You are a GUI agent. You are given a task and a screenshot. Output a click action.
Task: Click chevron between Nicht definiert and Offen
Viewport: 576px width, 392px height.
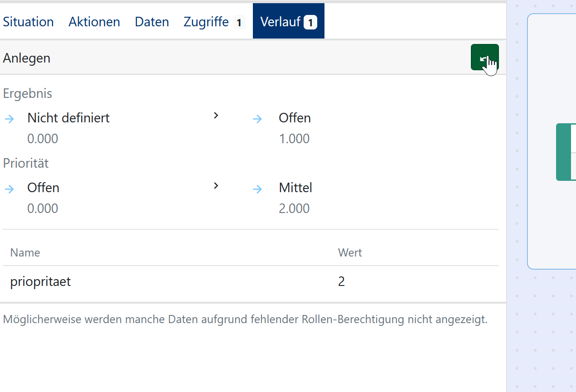pos(216,116)
